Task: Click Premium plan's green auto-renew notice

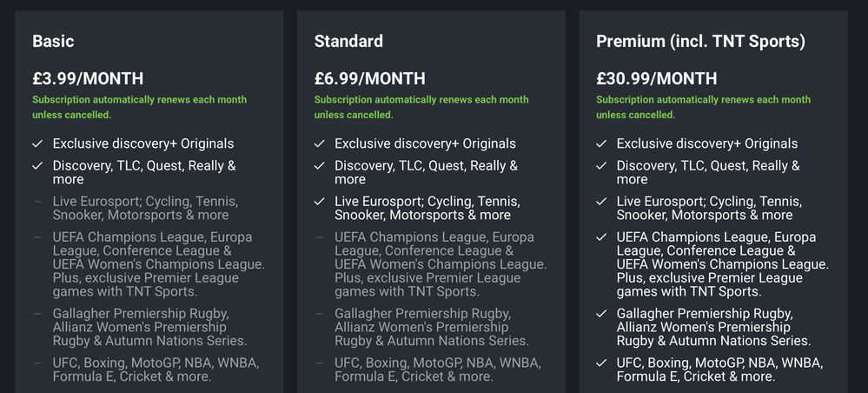Action: click(x=703, y=108)
